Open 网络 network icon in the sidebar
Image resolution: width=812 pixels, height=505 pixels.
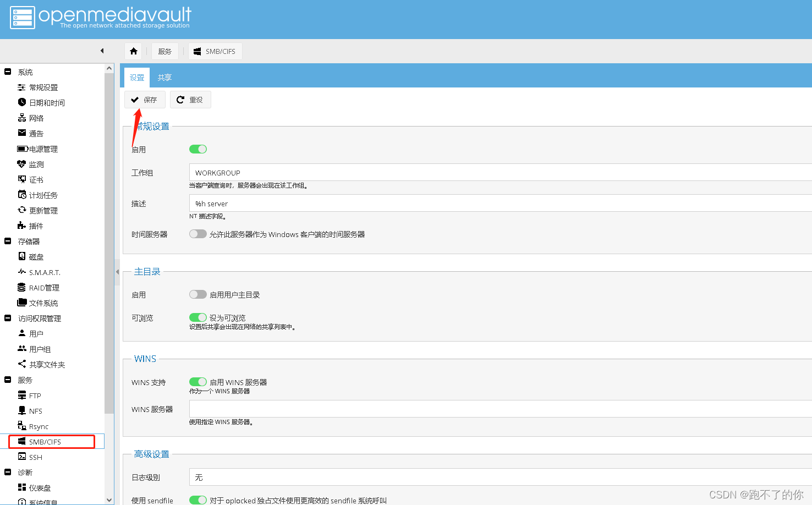(x=22, y=118)
